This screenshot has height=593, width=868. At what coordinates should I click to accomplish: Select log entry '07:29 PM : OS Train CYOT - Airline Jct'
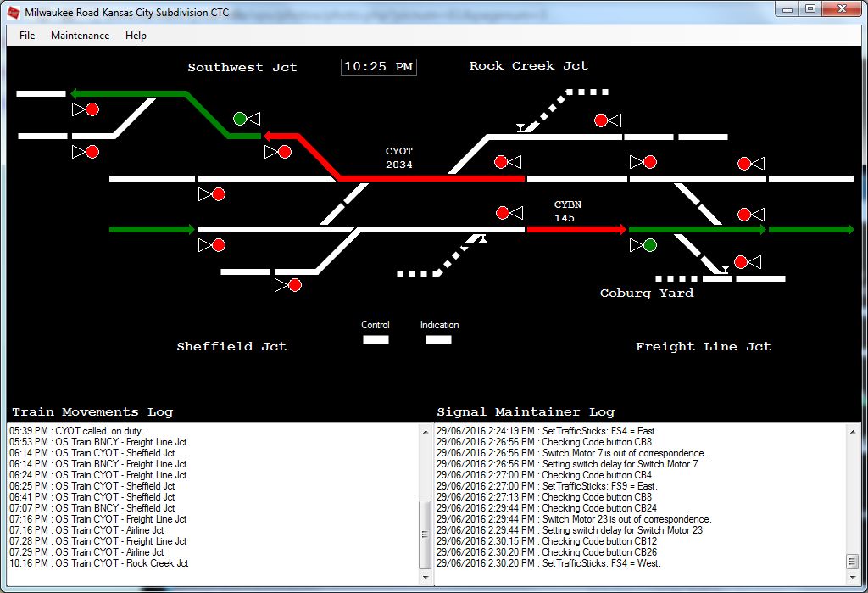pos(86,552)
